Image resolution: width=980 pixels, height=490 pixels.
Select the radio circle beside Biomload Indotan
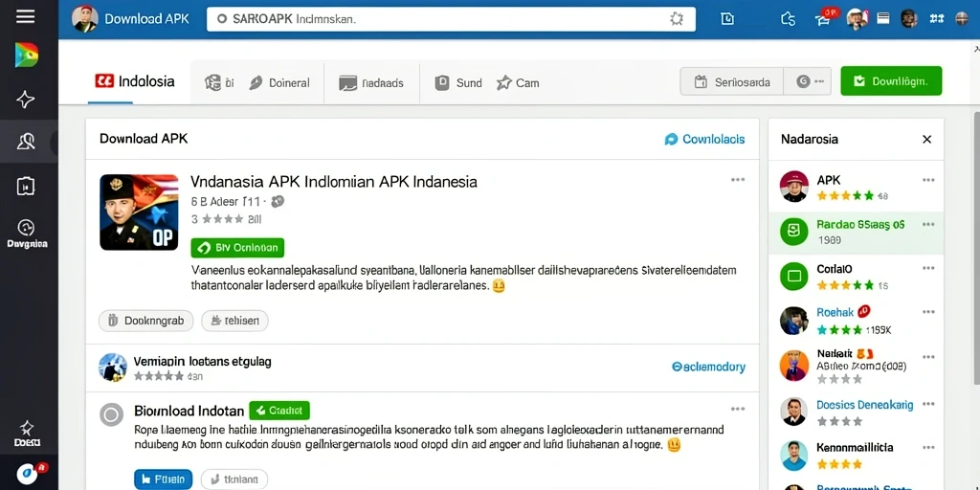point(112,415)
